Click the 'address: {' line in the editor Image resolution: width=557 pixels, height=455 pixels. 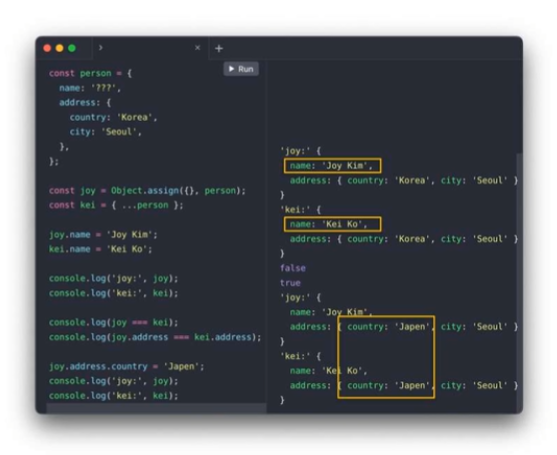(x=85, y=103)
